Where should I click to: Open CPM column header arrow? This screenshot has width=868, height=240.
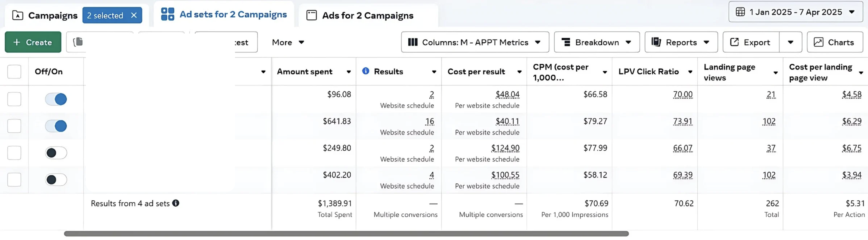(605, 72)
